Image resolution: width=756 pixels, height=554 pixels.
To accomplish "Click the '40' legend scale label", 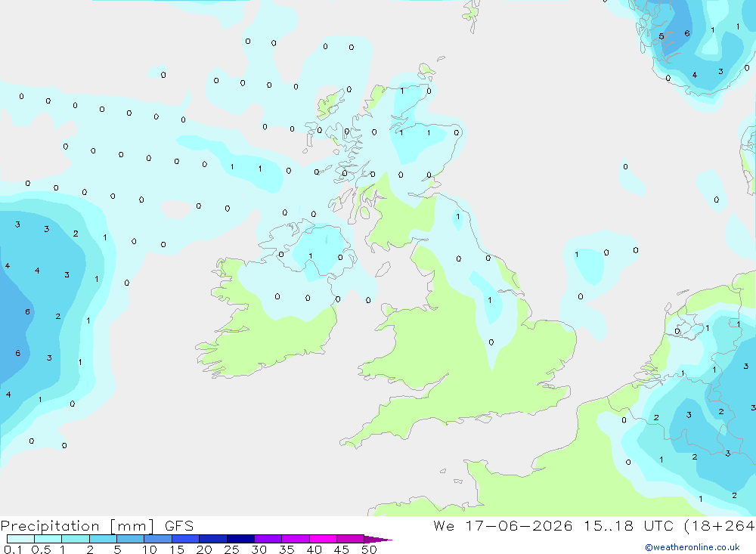I will point(314,549).
